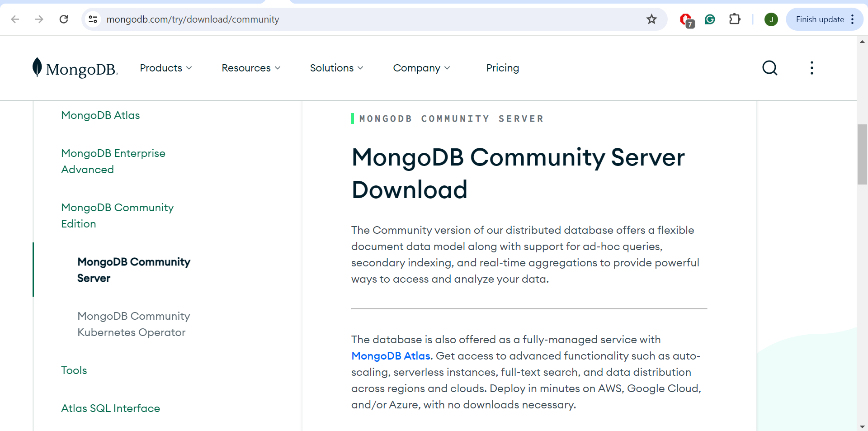Viewport: 868px width, 431px height.
Task: Click the MongoDB leaf logo
Action: tap(37, 67)
